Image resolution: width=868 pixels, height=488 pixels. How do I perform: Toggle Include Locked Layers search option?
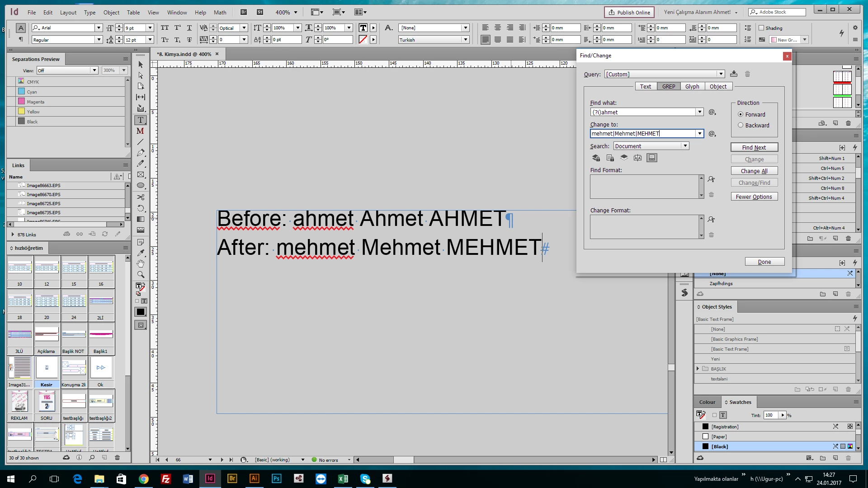coord(596,158)
